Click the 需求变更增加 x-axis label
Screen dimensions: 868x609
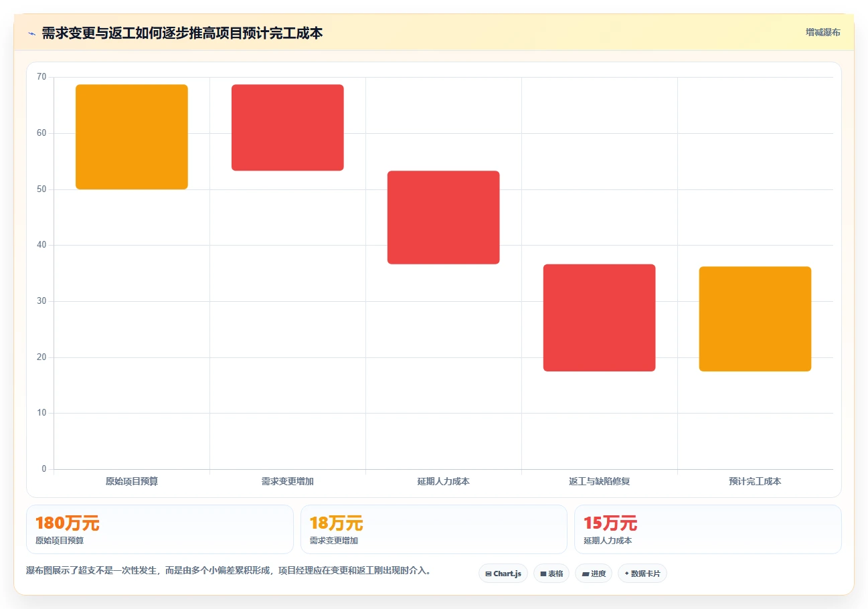[x=288, y=481]
